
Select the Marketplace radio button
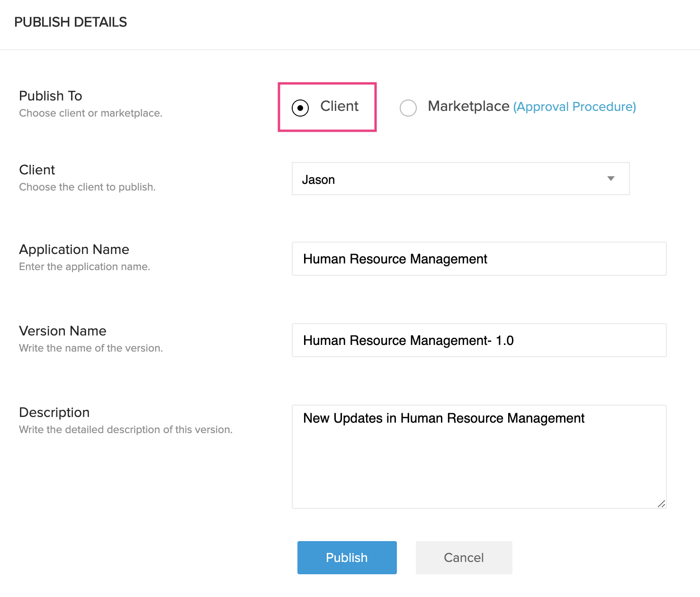(x=408, y=108)
